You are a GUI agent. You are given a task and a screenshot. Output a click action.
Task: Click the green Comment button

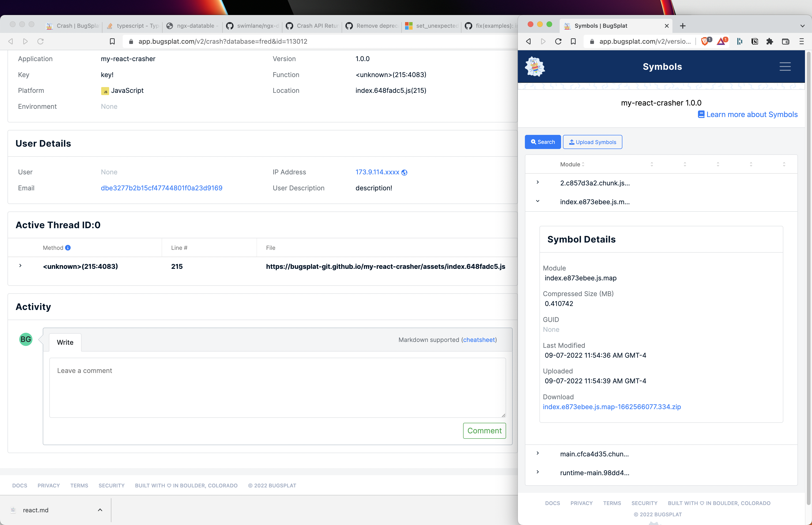[x=484, y=431]
